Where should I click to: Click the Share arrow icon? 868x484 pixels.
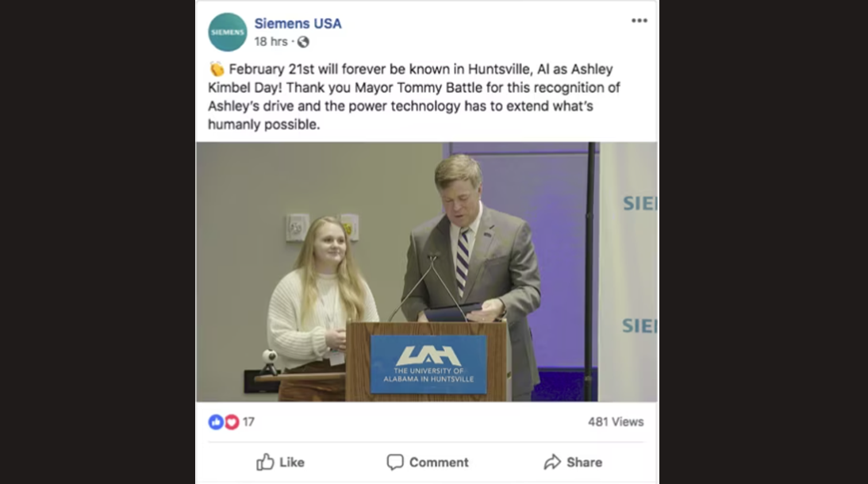552,462
